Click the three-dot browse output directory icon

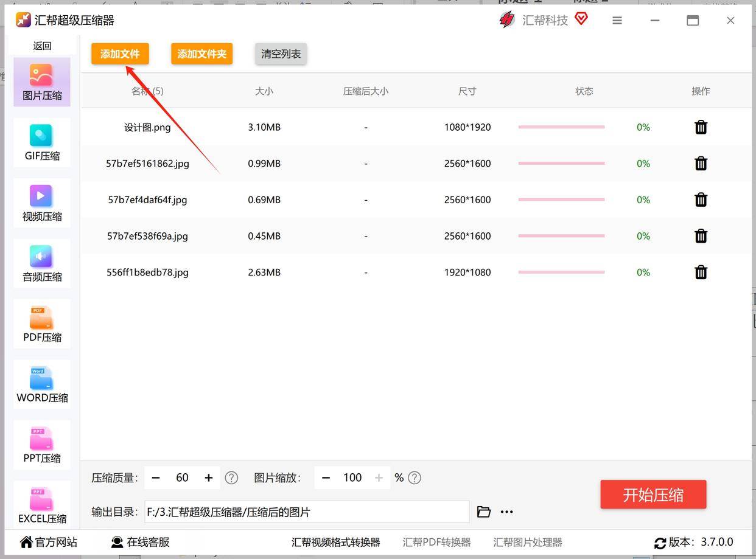(506, 512)
